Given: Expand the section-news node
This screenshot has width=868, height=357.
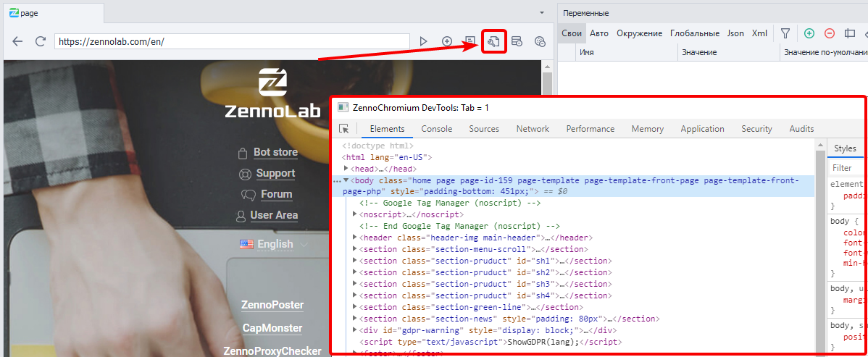Looking at the screenshot, I should pos(356,319).
